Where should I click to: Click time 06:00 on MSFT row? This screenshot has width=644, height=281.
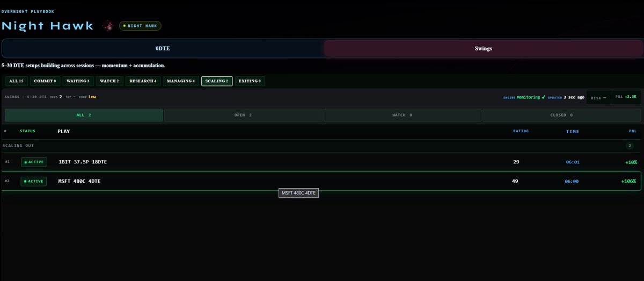coord(571,181)
